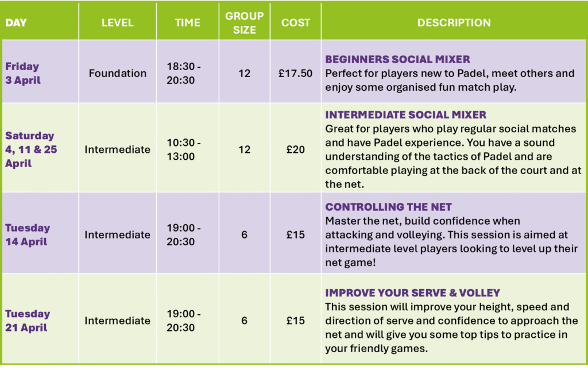Click the DESCRIPTION column header

(454, 23)
